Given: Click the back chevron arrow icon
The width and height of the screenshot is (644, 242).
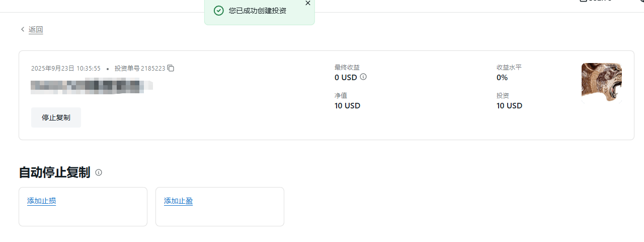Looking at the screenshot, I should point(23,29).
